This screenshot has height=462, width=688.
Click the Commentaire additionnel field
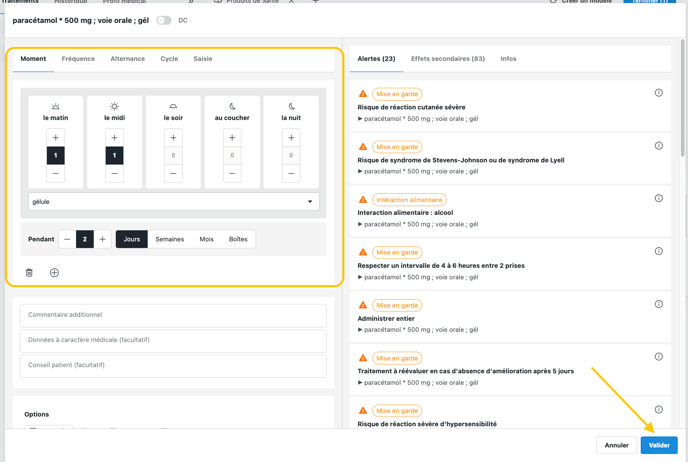point(173,315)
